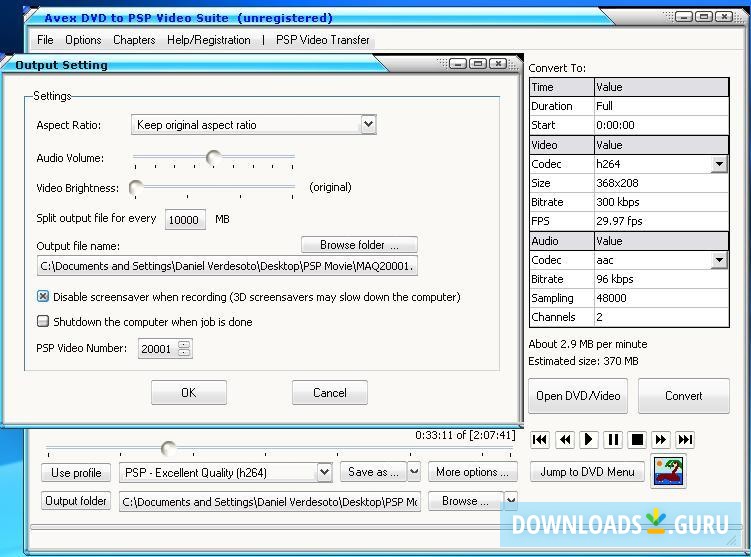Open the Chapters menu

coord(134,40)
